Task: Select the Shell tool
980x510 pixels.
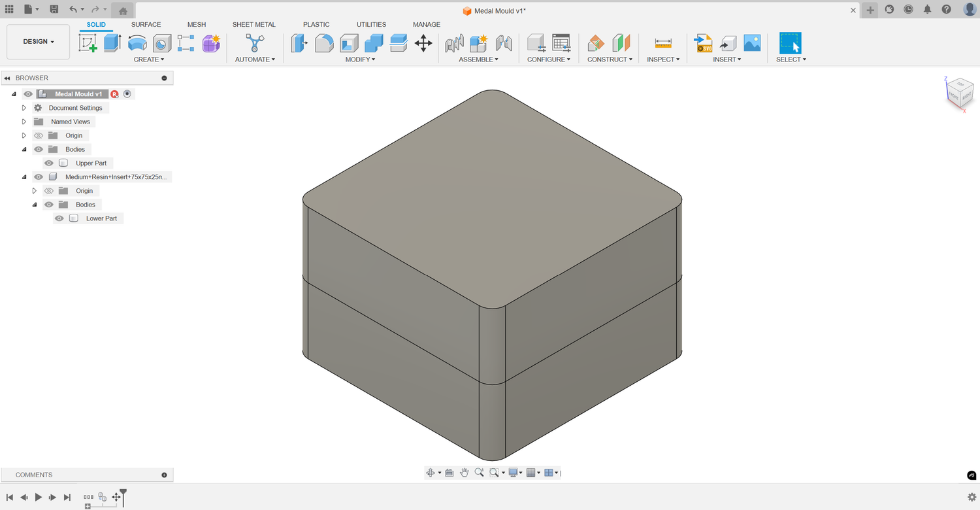Action: pos(349,43)
